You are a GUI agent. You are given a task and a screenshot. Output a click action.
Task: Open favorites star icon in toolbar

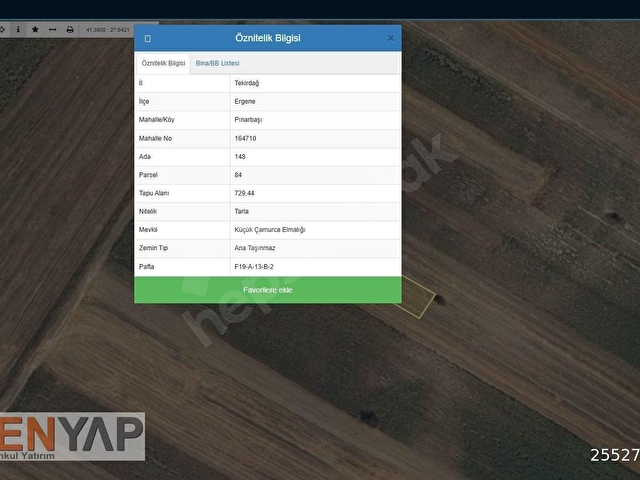click(x=35, y=29)
